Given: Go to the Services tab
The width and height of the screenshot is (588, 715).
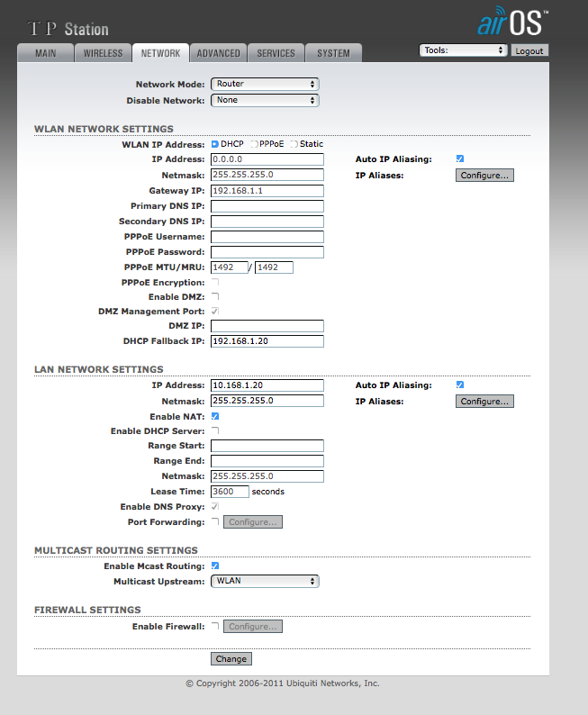Looking at the screenshot, I should pyautogui.click(x=276, y=53).
